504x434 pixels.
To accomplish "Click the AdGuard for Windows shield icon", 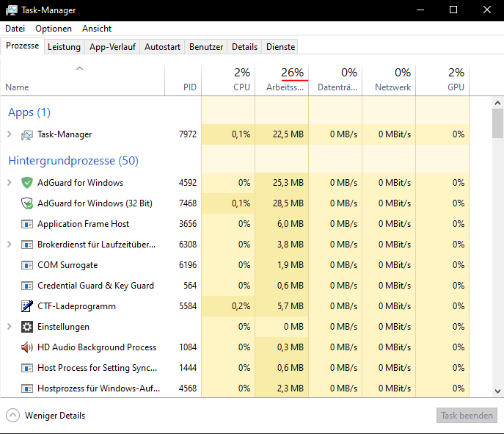I will (27, 183).
